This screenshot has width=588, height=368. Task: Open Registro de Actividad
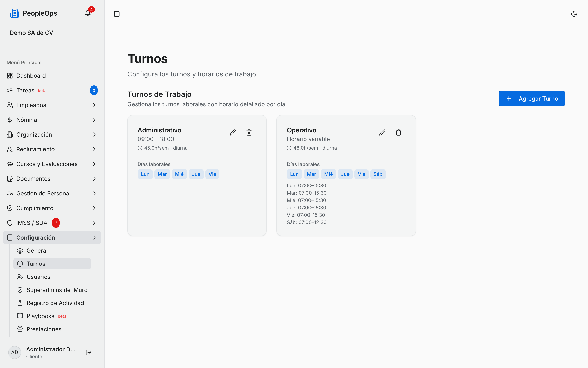52,303
